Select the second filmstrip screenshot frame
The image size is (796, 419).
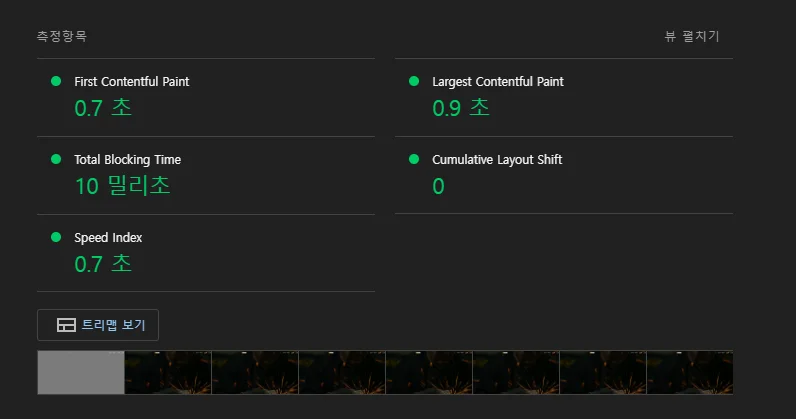coord(168,372)
